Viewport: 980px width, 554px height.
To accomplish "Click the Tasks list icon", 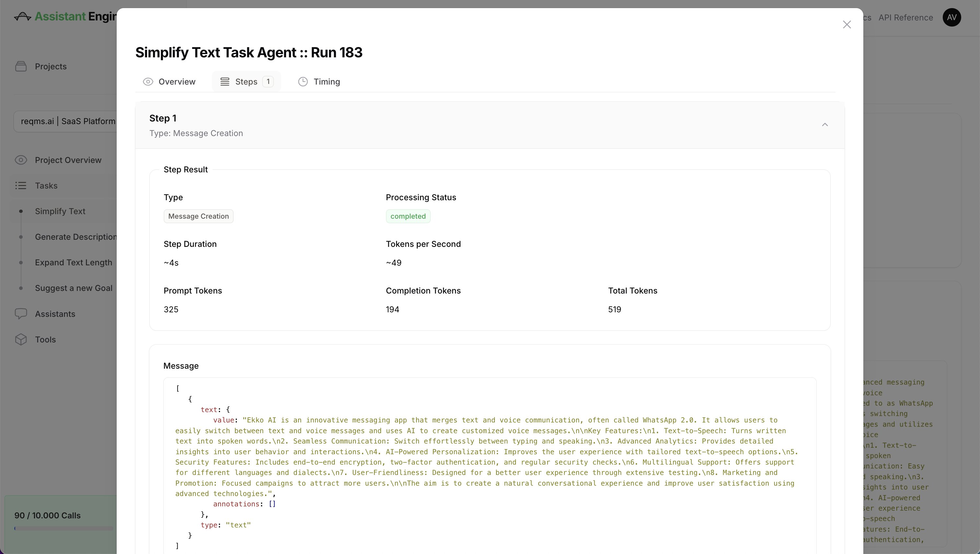I will click(x=21, y=186).
